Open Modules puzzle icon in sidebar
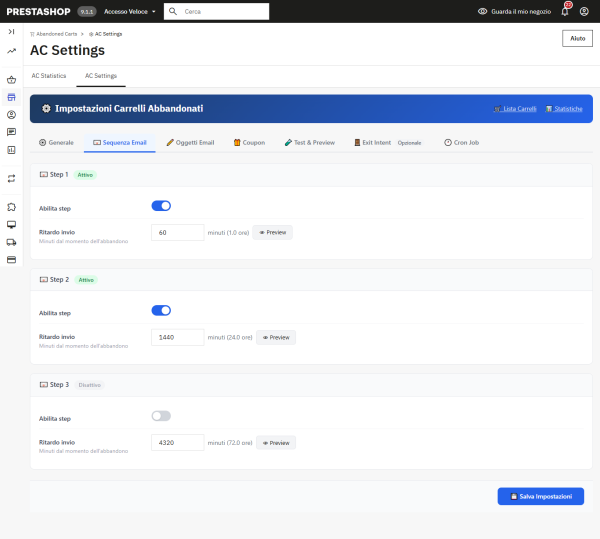This screenshot has height=539, width=600. (11, 207)
